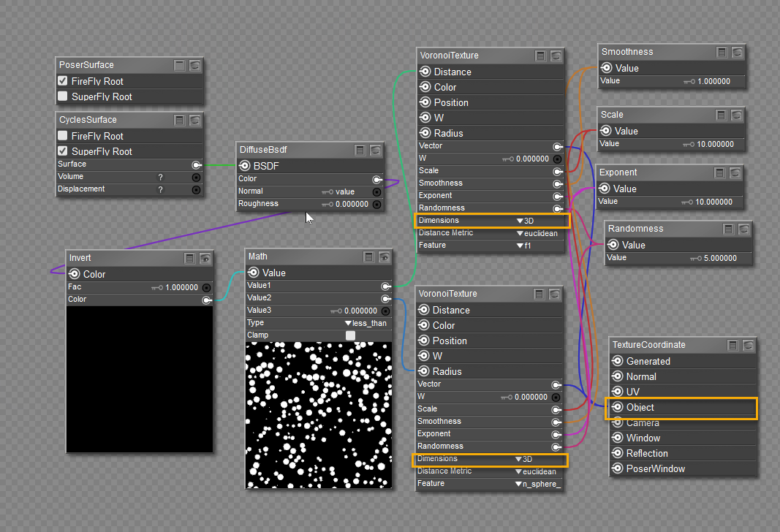This screenshot has height=532, width=780.
Task: Click the collapse icon on Randomness node header
Action: point(729,229)
